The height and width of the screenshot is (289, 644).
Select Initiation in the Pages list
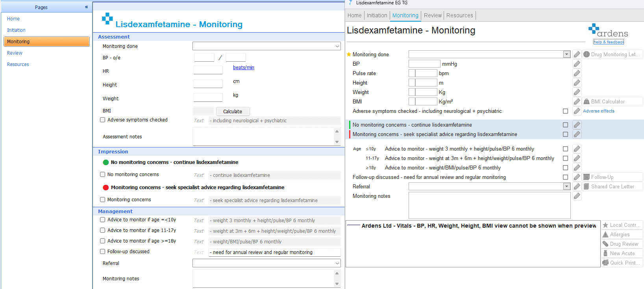16,30
